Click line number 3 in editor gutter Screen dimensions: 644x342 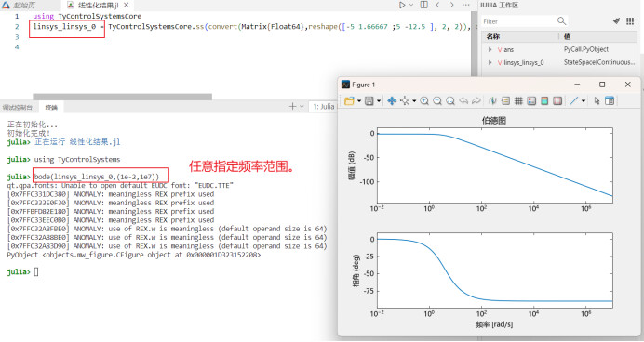click(x=17, y=37)
